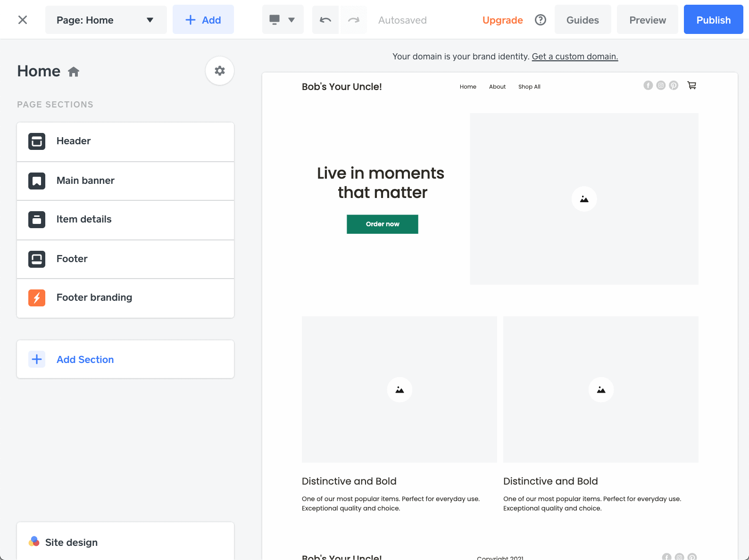Click the Get a custom domain link
The width and height of the screenshot is (749, 560).
coord(575,57)
